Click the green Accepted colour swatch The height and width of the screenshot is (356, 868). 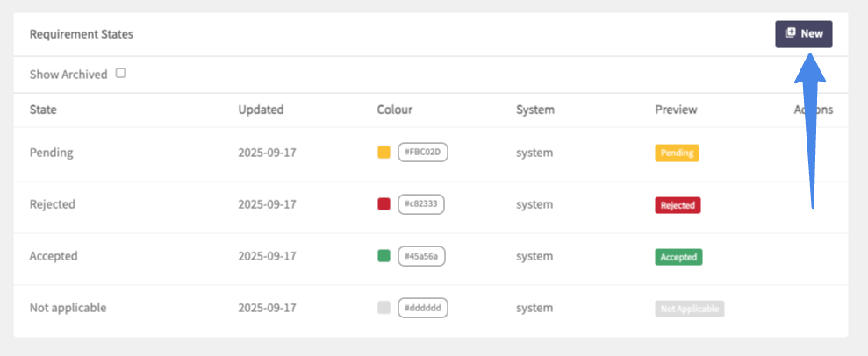(x=384, y=256)
